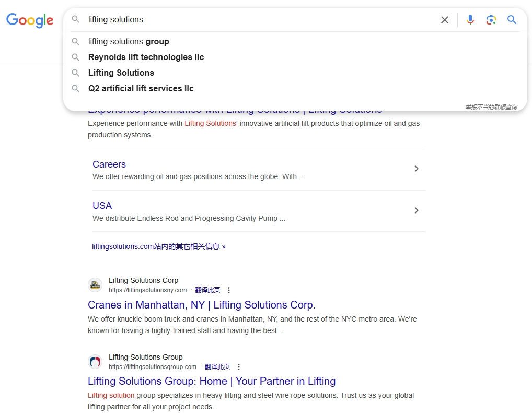Click the blue search magnifier button
Viewport: 532px width, 415px height.
point(512,20)
